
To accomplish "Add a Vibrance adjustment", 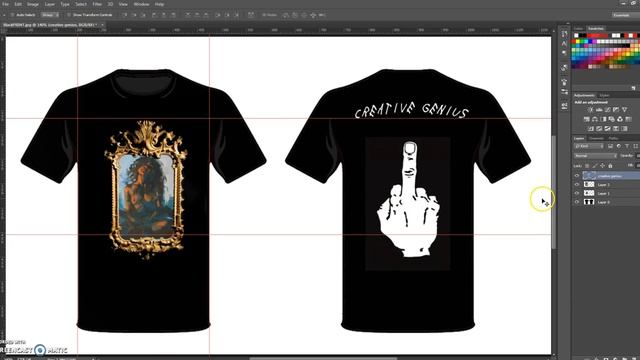I will coord(624,110).
